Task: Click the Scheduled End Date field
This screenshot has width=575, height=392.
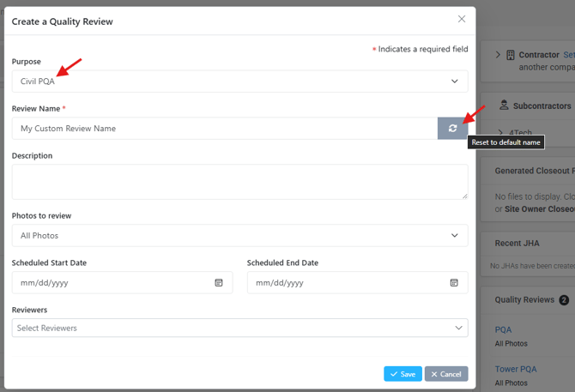Action: point(358,282)
